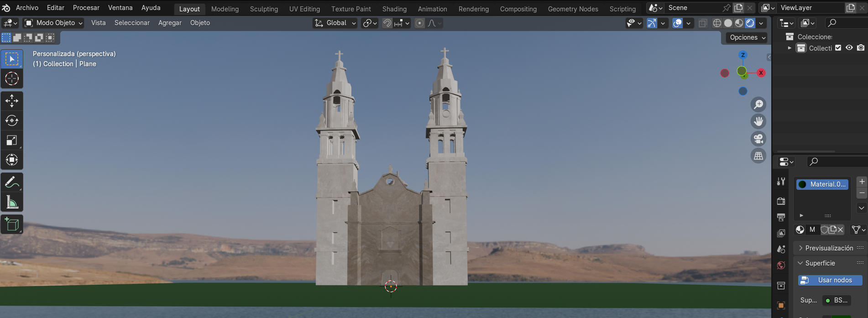The width and height of the screenshot is (868, 318).
Task: Choose the Measure ruler tool
Action: pyautogui.click(x=12, y=202)
